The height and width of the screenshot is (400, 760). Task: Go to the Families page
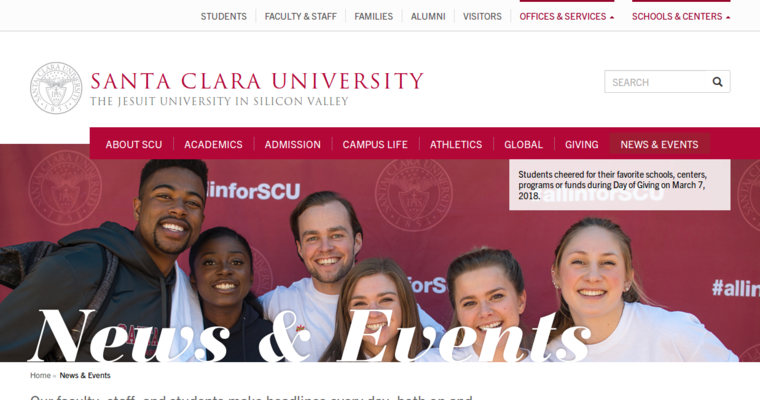[373, 16]
